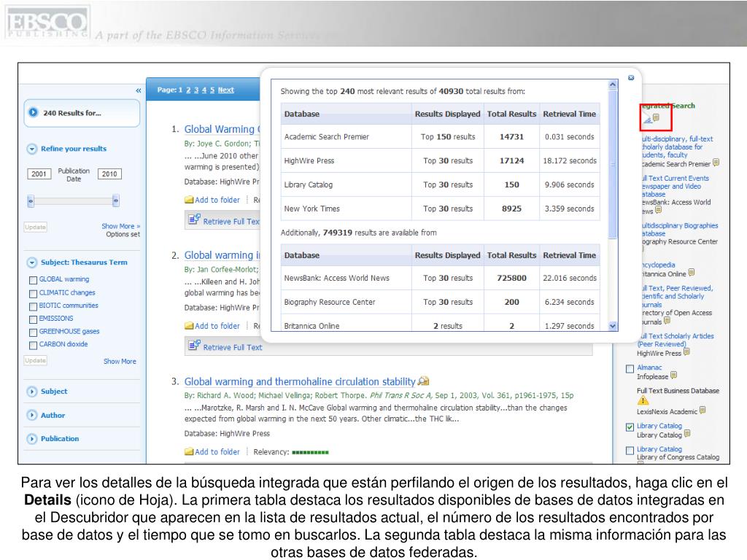Click the Next page link
The image size is (747, 560).
tap(226, 90)
